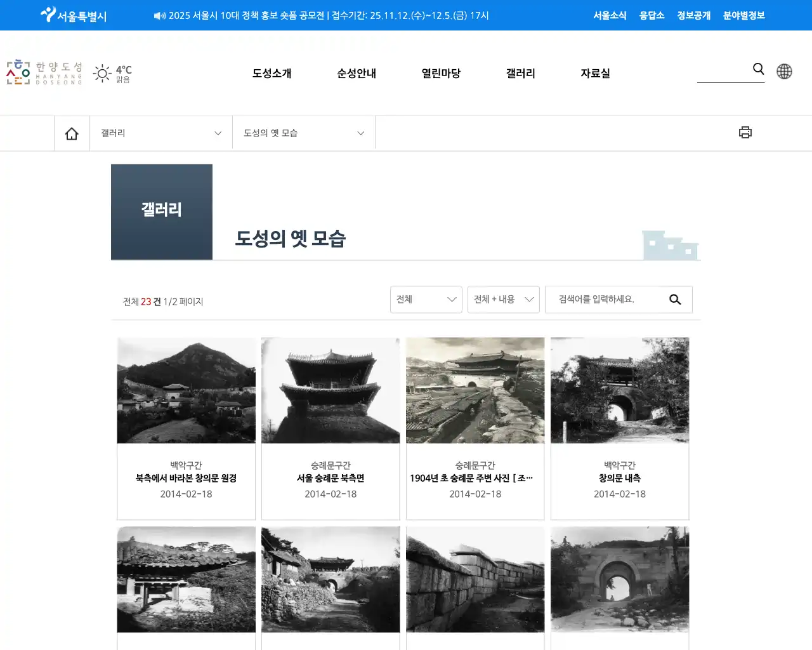Expand the 전체 filter dropdown
Screen dimensions: 812x650
[x=426, y=299]
